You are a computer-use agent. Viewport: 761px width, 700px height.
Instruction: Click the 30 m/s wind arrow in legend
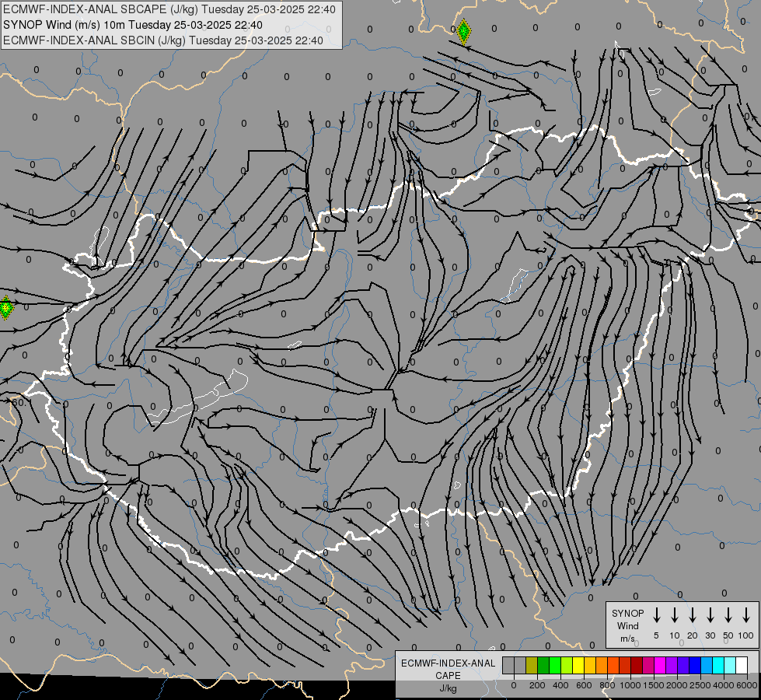[710, 615]
